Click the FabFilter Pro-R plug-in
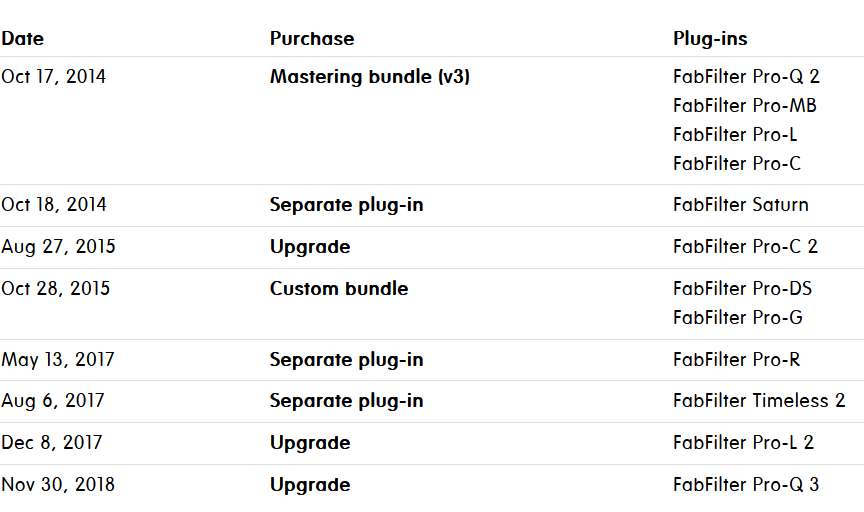The height and width of the screenshot is (512, 864). coord(737,360)
